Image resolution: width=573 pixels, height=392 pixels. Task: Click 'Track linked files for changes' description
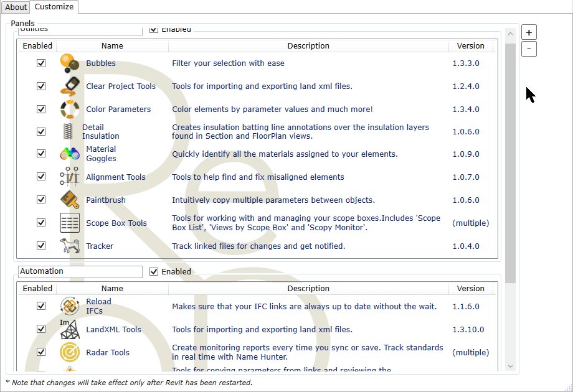(x=258, y=246)
